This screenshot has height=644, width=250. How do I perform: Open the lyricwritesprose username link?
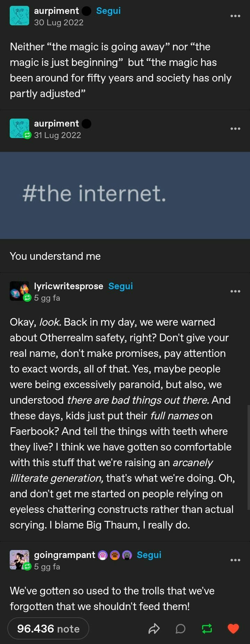(69, 286)
